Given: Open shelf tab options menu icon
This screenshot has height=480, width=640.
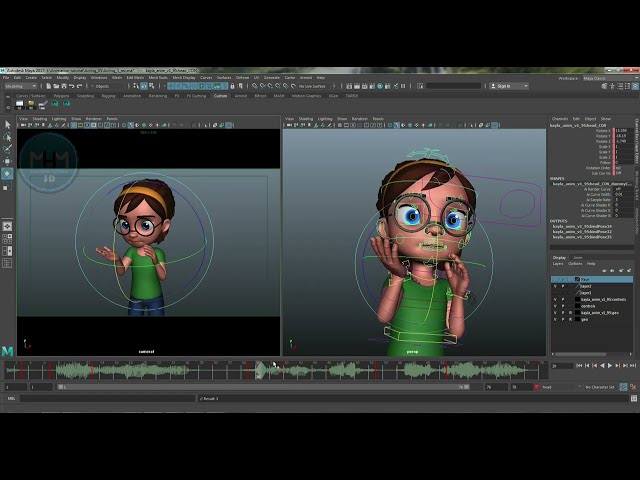Looking at the screenshot, I should click(8, 96).
